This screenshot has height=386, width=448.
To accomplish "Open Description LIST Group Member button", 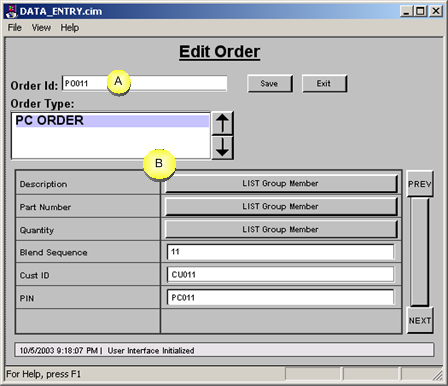I will pos(281,183).
